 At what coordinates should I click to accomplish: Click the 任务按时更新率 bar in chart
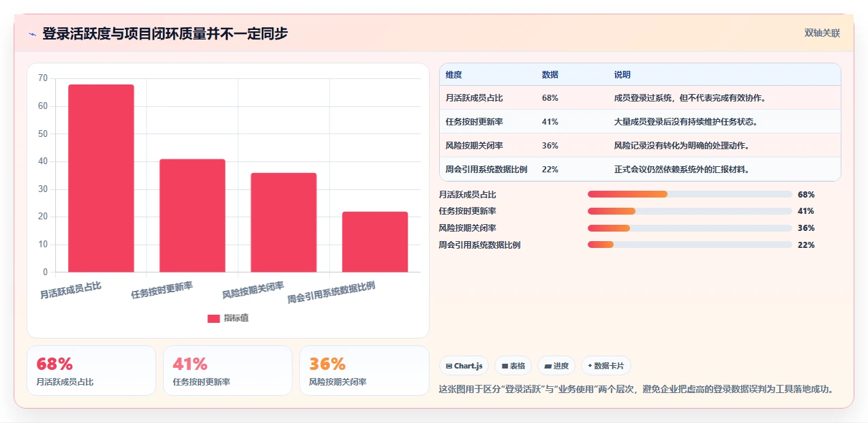click(192, 216)
